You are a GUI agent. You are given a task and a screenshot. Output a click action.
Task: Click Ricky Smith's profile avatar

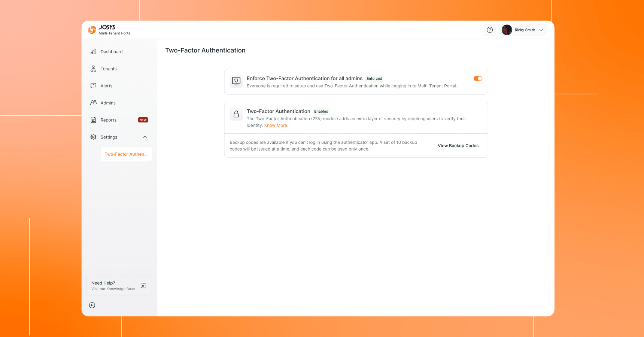(507, 30)
